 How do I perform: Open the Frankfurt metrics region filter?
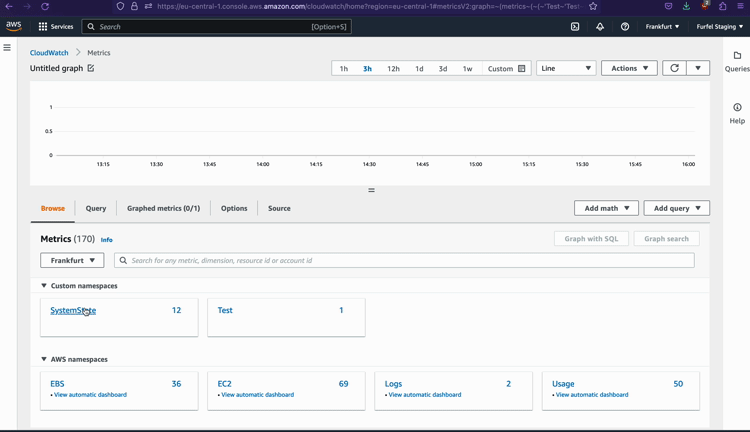pyautogui.click(x=72, y=260)
